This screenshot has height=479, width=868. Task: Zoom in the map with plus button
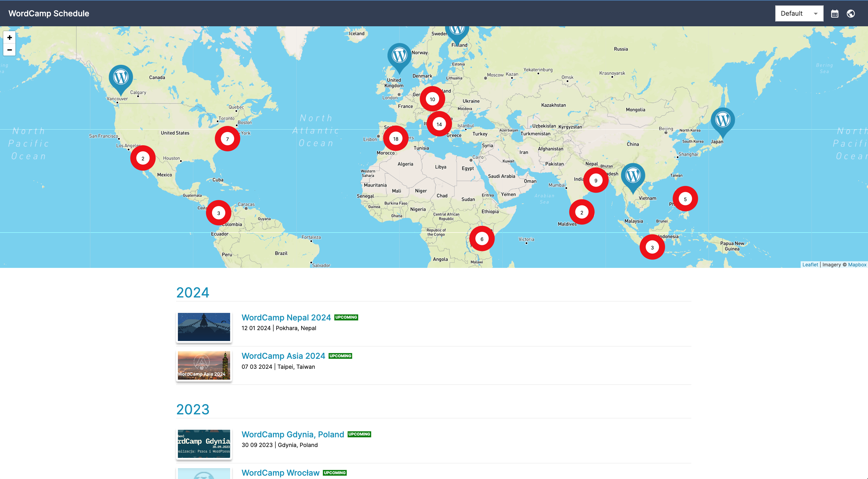click(x=9, y=37)
